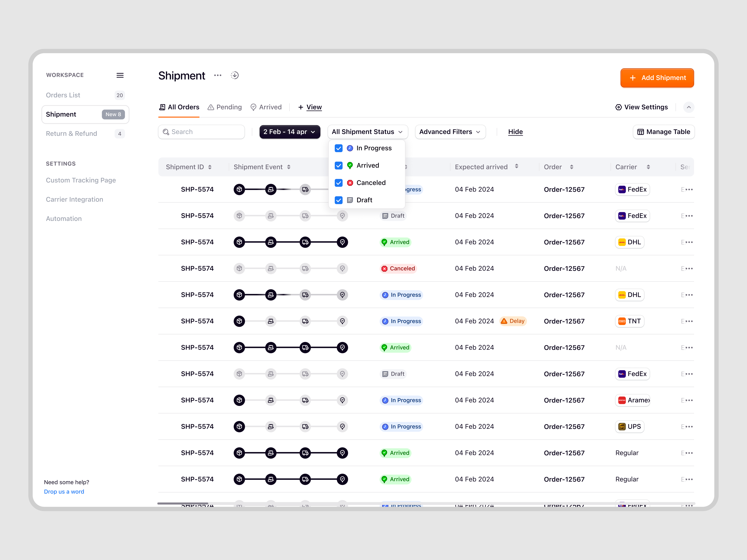Switch to the Pending tab
This screenshot has height=560, width=747.
pos(225,107)
